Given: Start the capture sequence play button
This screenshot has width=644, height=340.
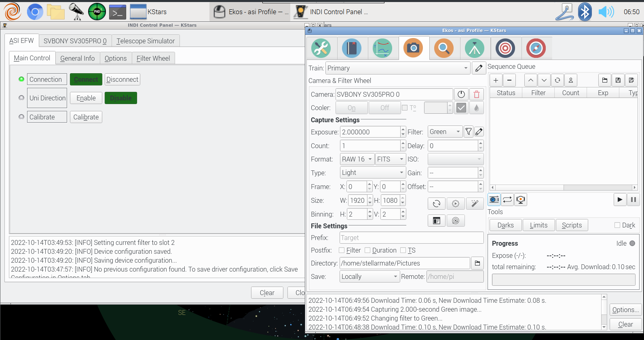Looking at the screenshot, I should (x=620, y=200).
